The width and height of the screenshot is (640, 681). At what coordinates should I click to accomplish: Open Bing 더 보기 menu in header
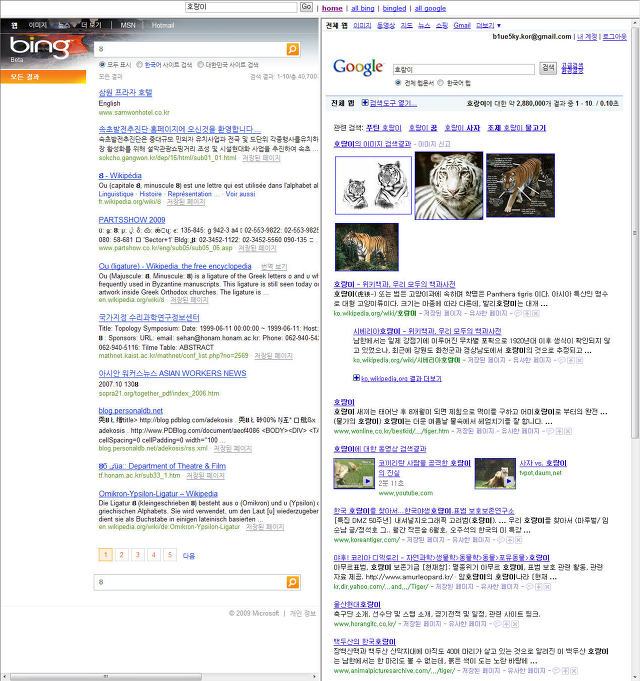click(x=92, y=25)
